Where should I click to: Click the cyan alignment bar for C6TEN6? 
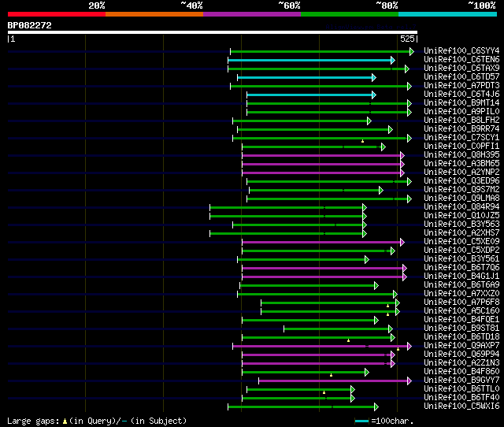pyautogui.click(x=311, y=60)
